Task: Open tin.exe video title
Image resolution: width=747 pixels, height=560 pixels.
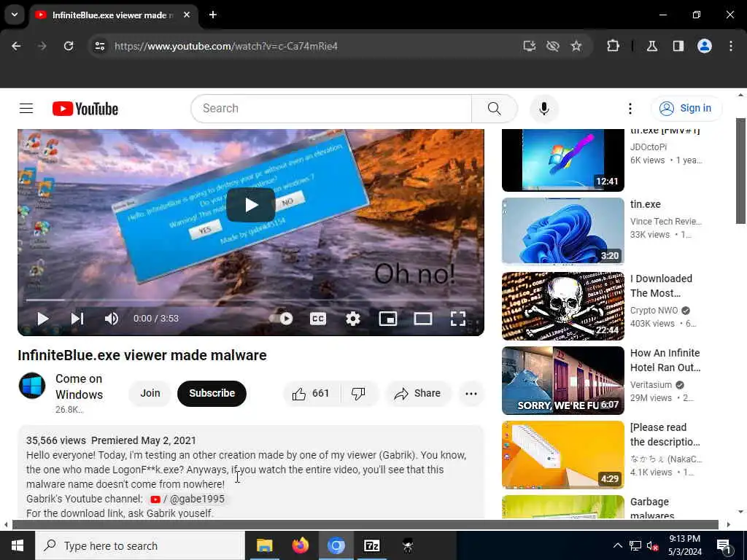Action: pos(645,204)
